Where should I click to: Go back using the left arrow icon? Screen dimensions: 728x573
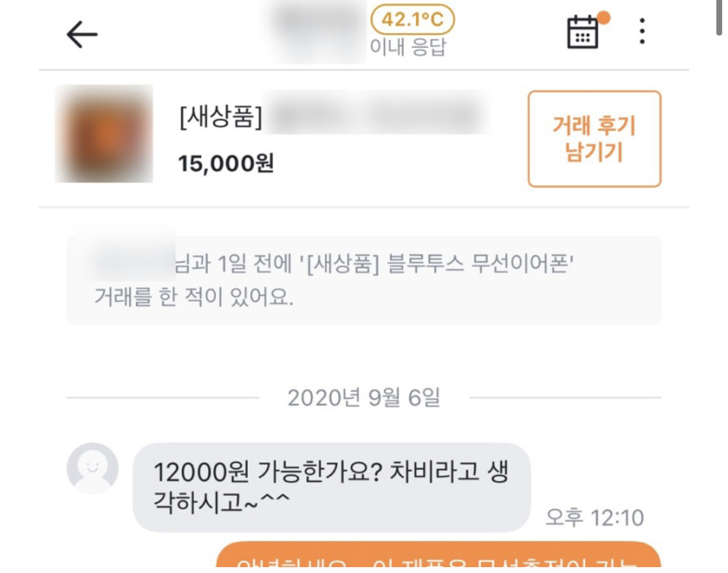pos(82,34)
